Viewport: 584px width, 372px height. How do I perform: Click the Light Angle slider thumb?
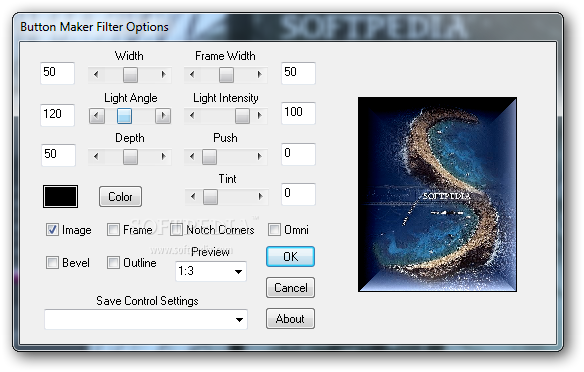pyautogui.click(x=124, y=116)
